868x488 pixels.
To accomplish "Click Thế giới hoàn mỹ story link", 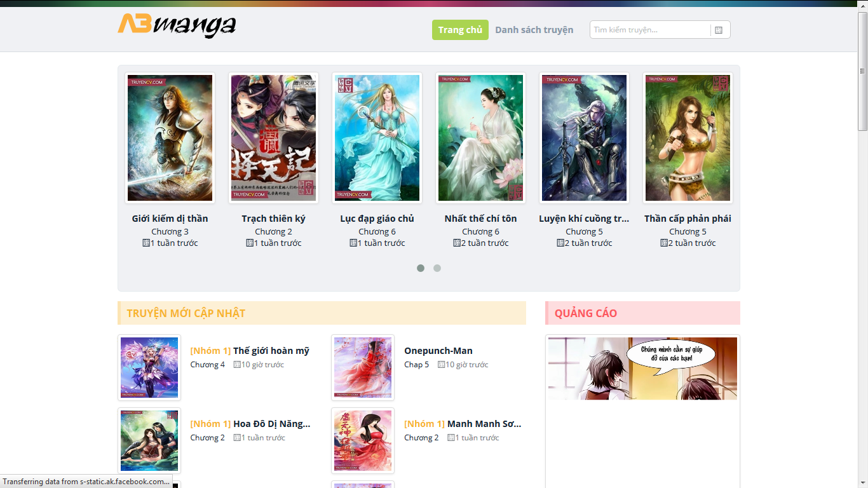I will pos(271,351).
